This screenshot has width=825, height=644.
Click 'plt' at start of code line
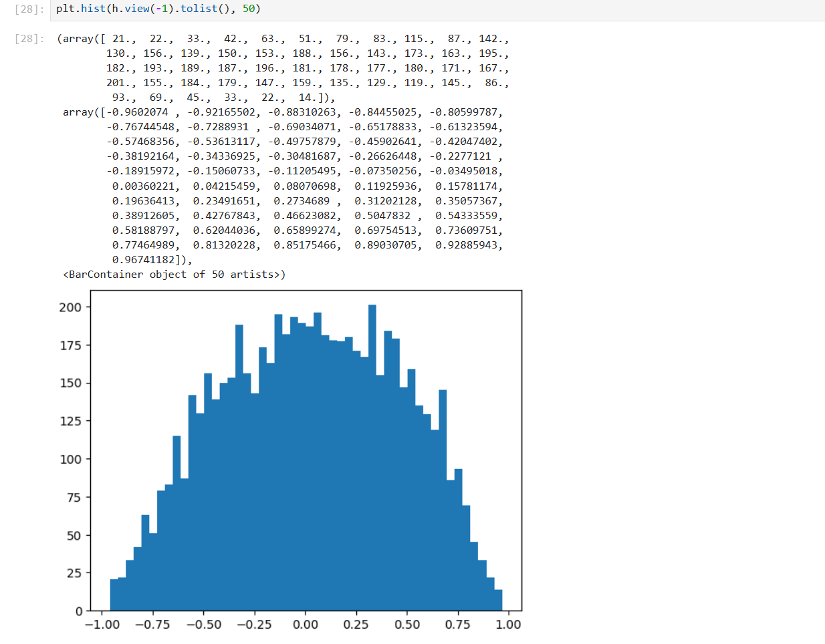(65, 9)
